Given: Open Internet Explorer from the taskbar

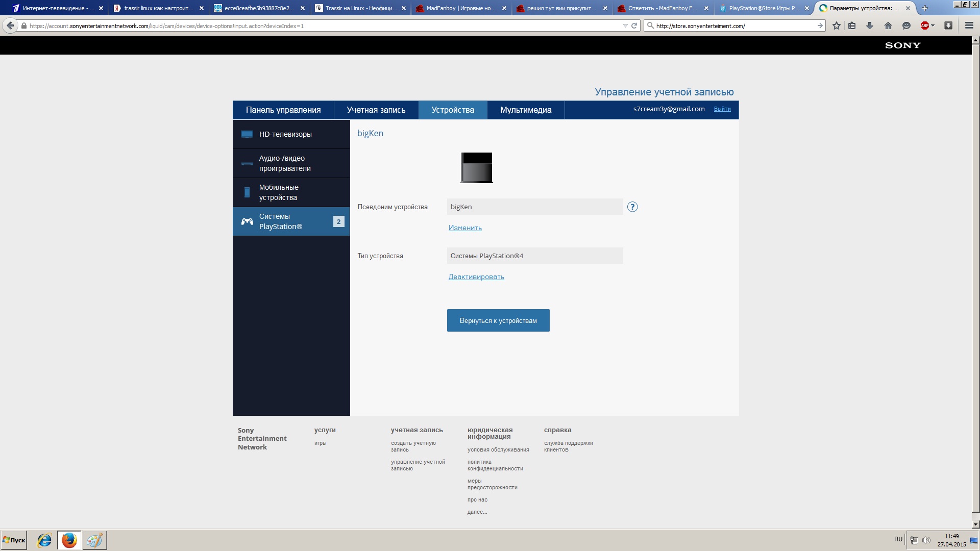Looking at the screenshot, I should coord(44,540).
